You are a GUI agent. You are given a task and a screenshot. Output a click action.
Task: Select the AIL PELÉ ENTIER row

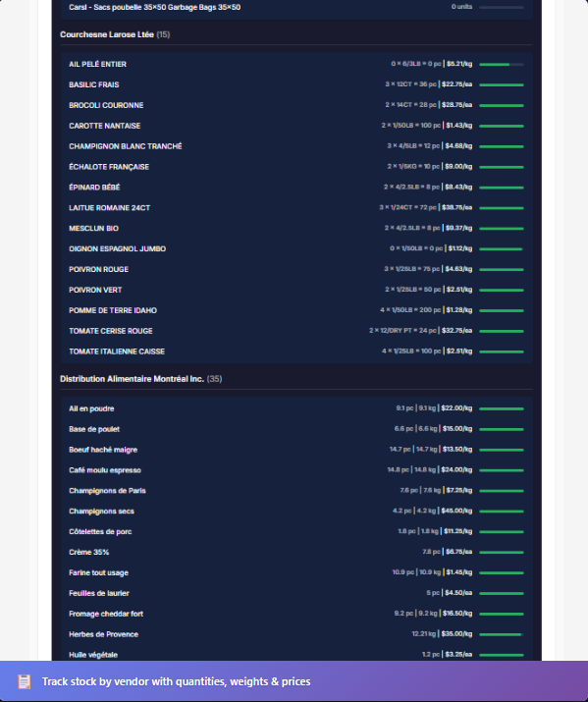[x=296, y=64]
